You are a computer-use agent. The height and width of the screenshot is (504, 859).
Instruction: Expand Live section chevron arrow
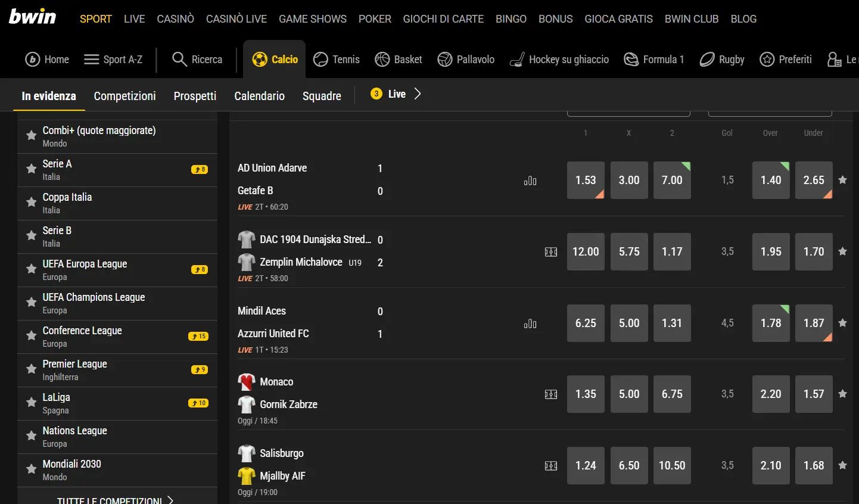point(418,94)
